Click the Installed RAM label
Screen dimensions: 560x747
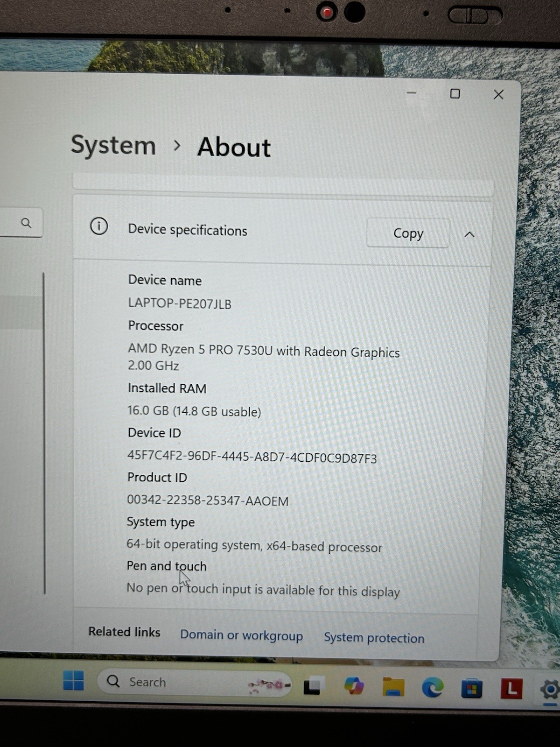click(167, 388)
